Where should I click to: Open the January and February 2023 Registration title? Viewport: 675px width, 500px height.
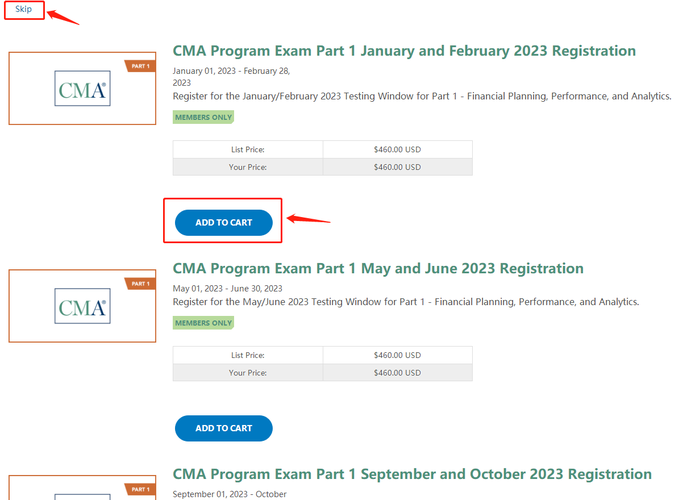click(x=404, y=51)
